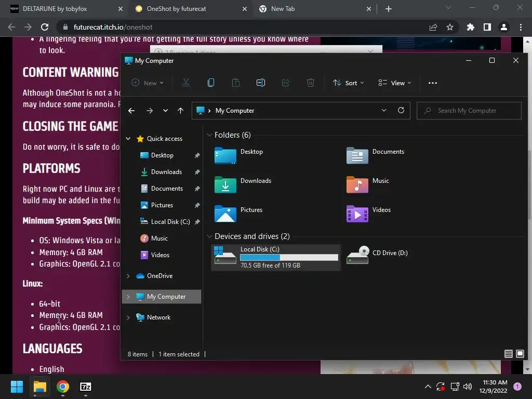Screen dimensions: 532x399
Task: Open the Sort dropdown
Action: click(349, 83)
